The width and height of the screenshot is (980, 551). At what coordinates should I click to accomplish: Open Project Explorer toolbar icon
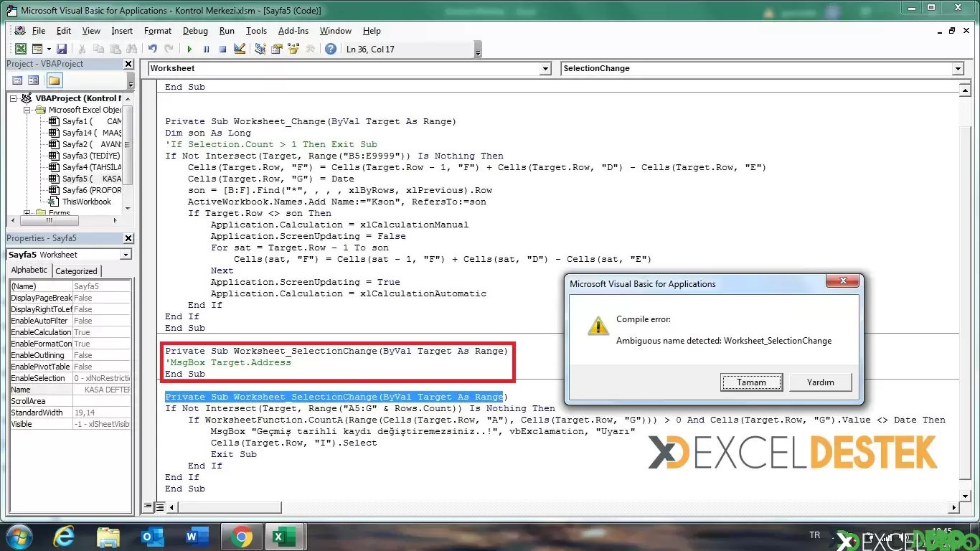click(260, 49)
